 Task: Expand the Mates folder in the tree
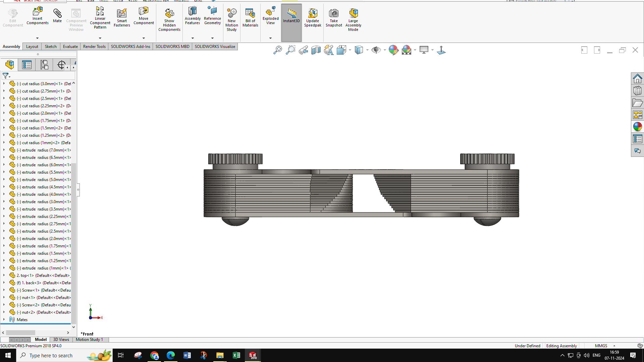click(4, 319)
